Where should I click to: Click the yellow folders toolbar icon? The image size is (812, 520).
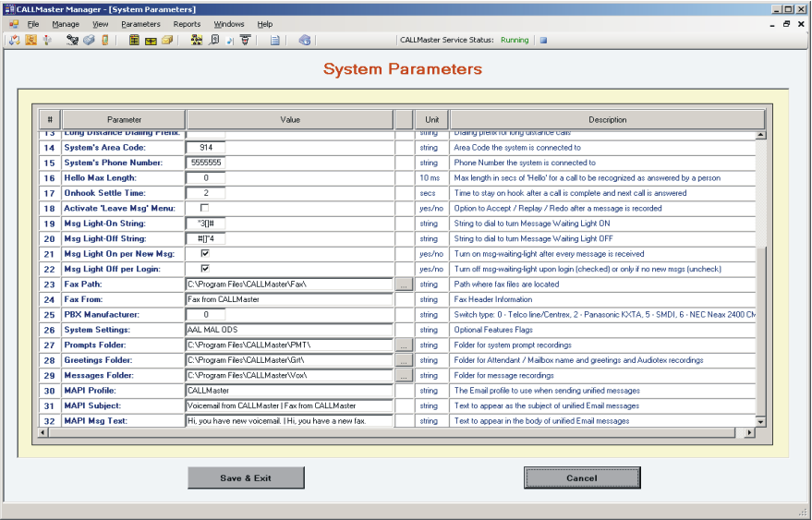click(167, 40)
